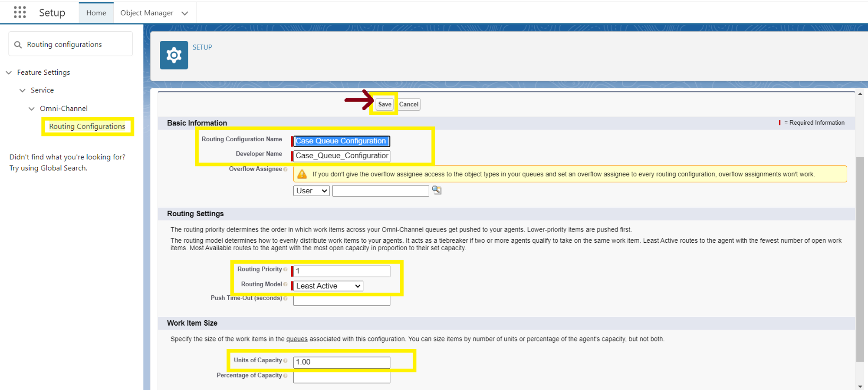Click the Feature Settings label
Viewport: 868px width, 390px height.
click(x=43, y=73)
